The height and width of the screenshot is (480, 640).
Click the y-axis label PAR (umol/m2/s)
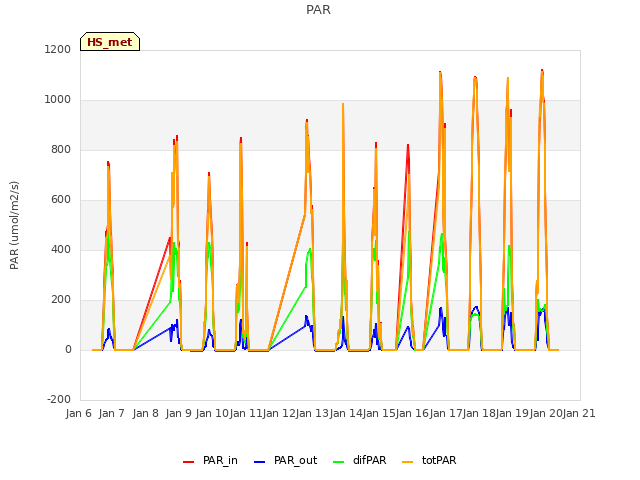tap(14, 225)
